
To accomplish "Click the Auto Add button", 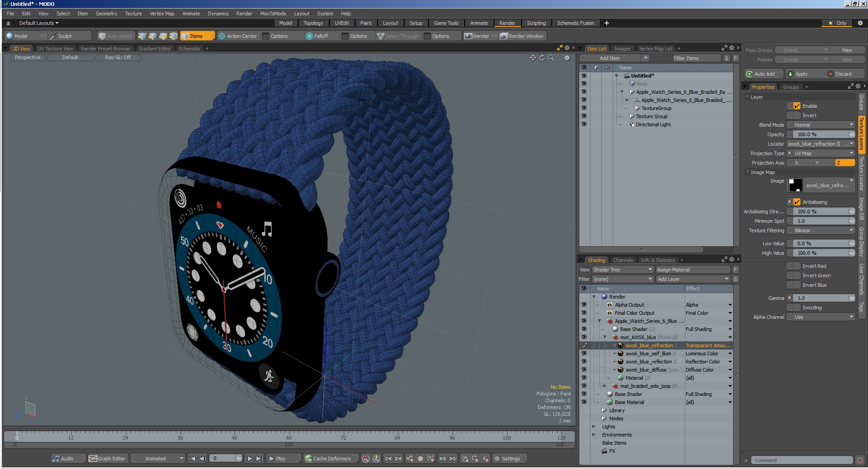I will click(x=764, y=74).
